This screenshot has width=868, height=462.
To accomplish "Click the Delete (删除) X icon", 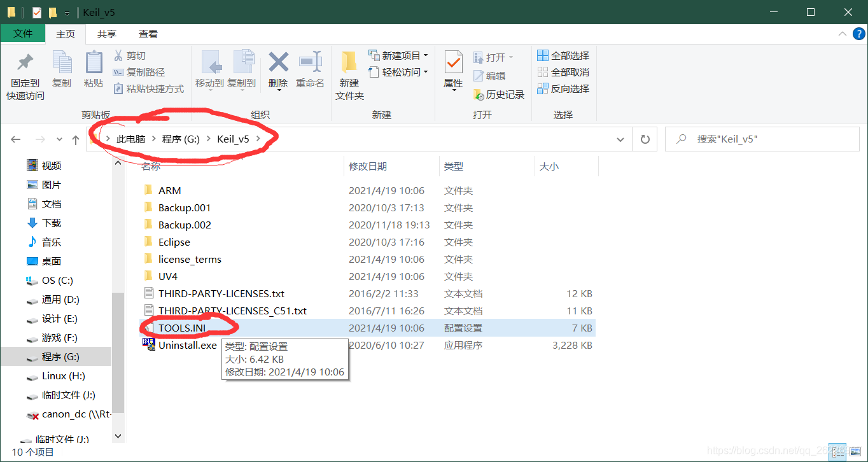I will 278,62.
